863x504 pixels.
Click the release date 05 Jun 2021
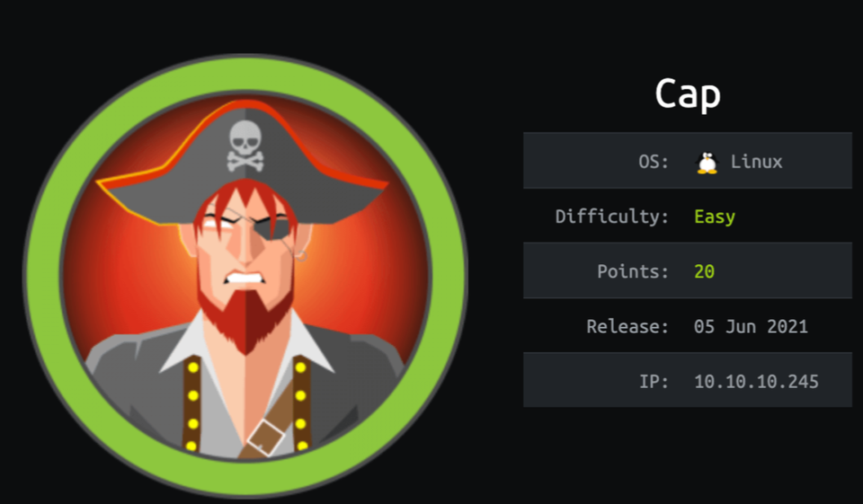(x=751, y=326)
